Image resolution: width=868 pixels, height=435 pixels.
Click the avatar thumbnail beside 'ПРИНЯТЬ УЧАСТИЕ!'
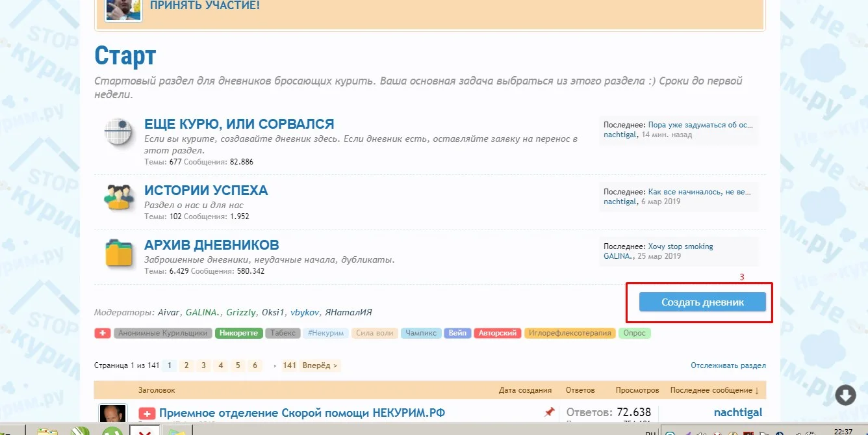tap(123, 10)
